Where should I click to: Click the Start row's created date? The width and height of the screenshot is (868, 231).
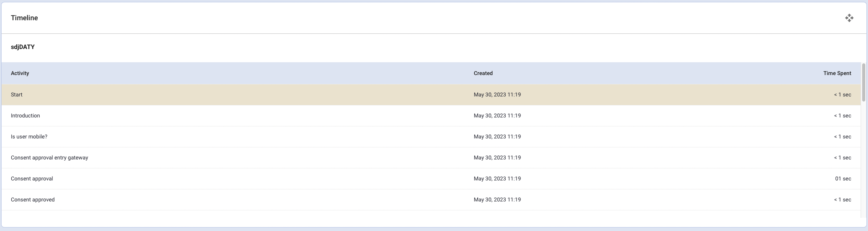tap(497, 94)
